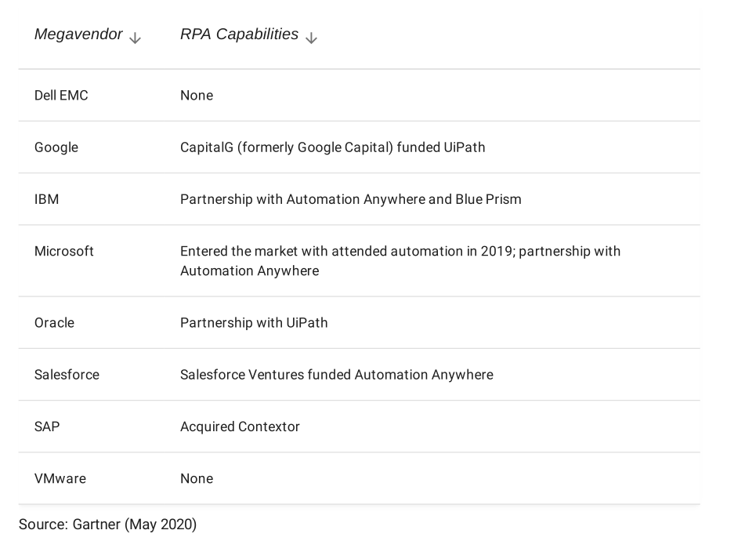Click the CapitalG funded UiPath text
This screenshot has width=756, height=541.
[x=332, y=147]
